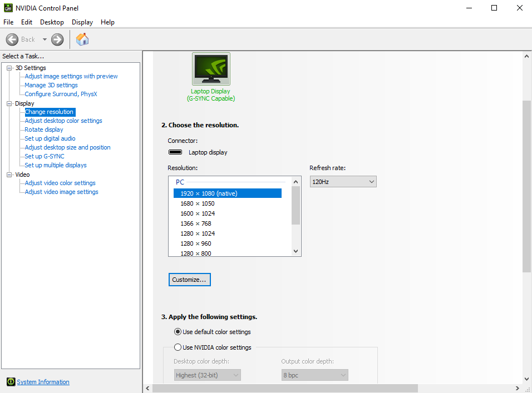532x393 pixels.
Task: Select Use NVIDIA color settings
Action: click(178, 347)
